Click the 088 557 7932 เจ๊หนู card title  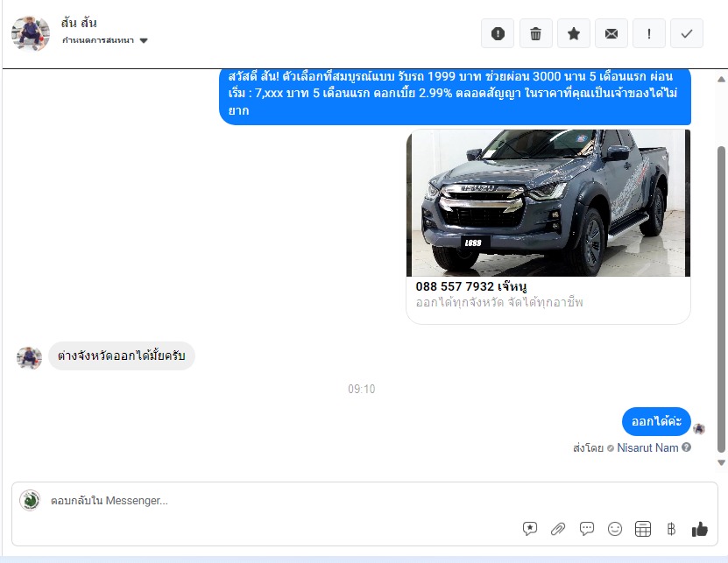tap(471, 286)
